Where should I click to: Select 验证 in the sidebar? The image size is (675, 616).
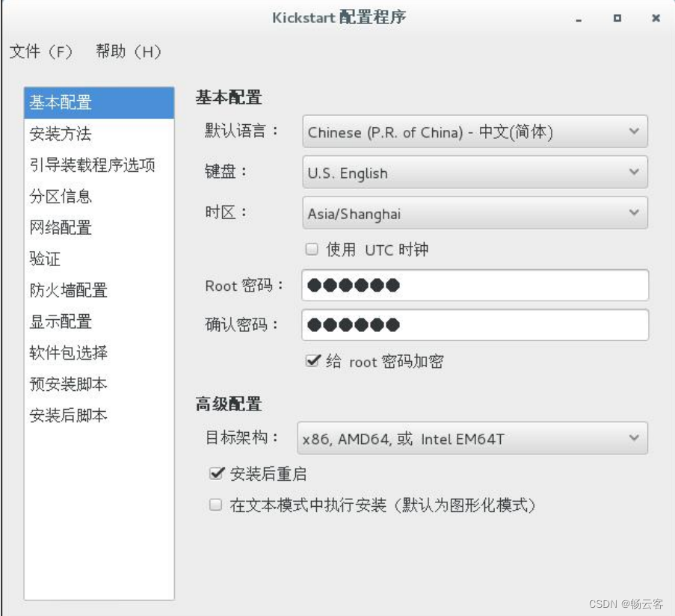pyautogui.click(x=99, y=259)
